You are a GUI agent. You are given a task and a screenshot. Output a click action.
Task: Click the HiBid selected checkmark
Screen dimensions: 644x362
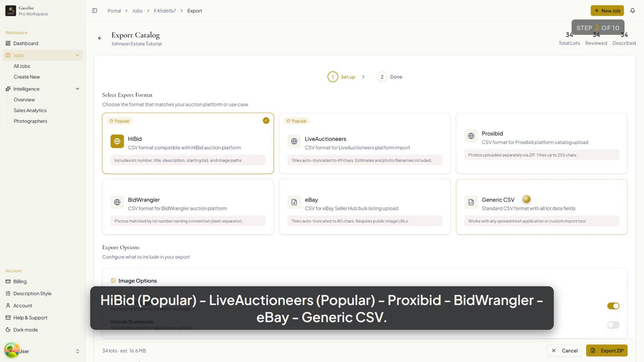266,121
